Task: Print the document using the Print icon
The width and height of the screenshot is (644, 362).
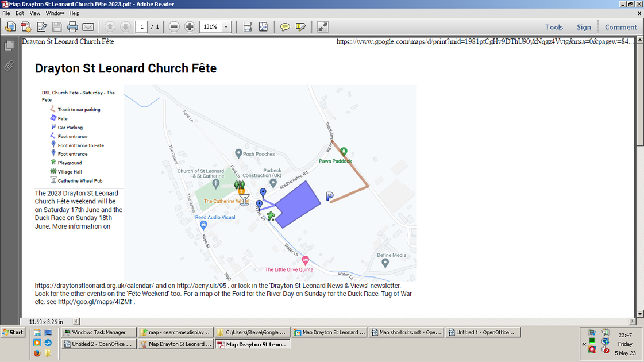Action: (x=72, y=26)
